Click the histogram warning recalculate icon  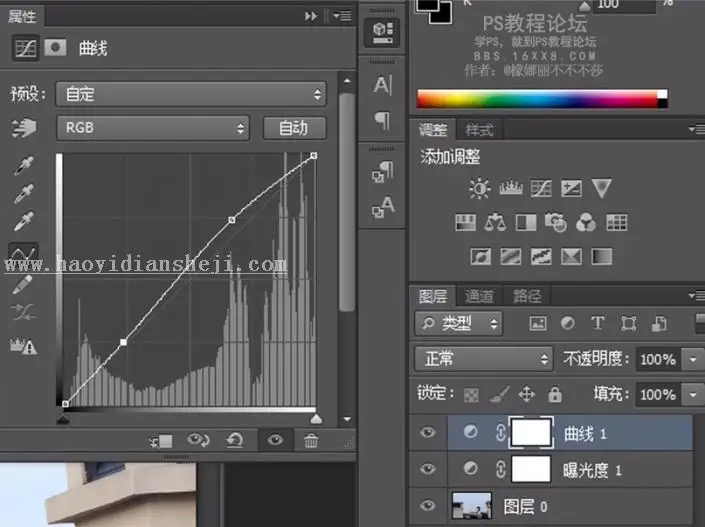tap(23, 345)
